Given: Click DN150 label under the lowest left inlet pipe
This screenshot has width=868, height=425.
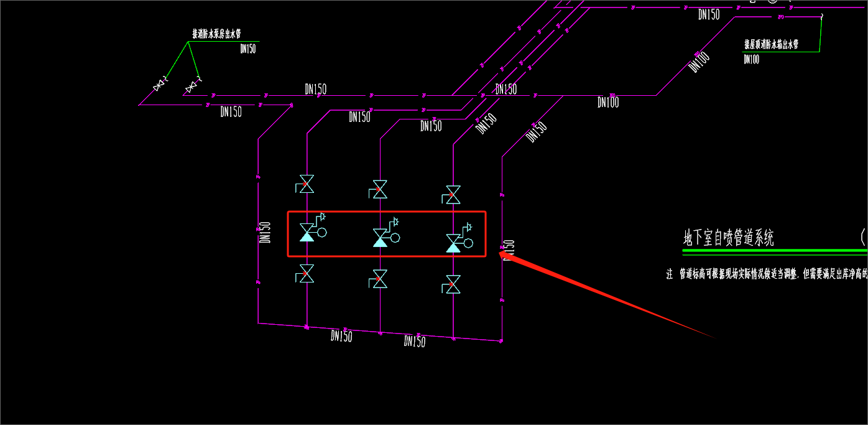Looking at the screenshot, I should click(x=231, y=112).
